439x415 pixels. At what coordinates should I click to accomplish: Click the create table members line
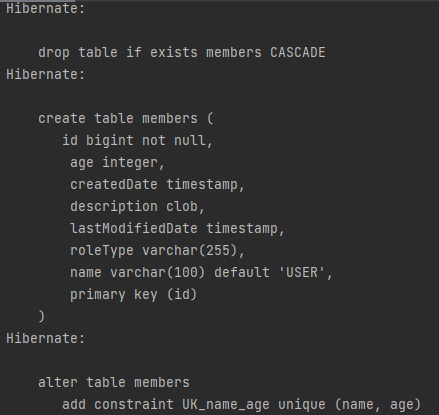(x=126, y=118)
